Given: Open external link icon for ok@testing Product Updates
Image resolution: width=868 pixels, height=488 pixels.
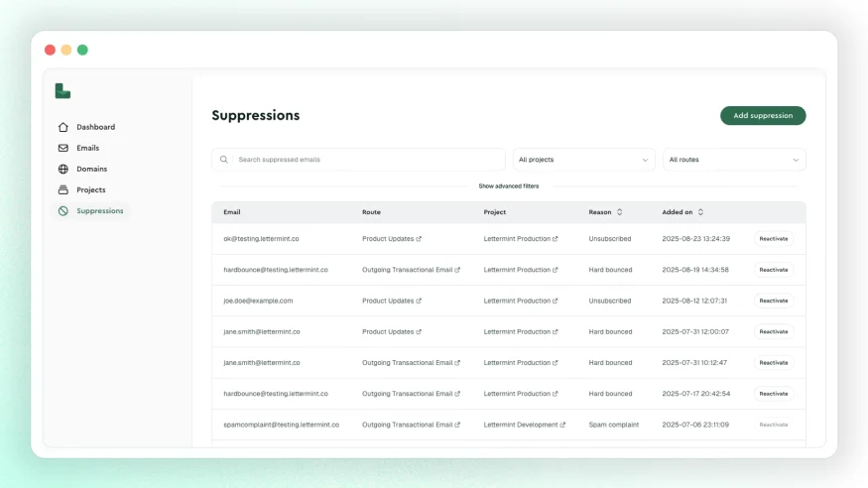Looking at the screenshot, I should (419, 239).
